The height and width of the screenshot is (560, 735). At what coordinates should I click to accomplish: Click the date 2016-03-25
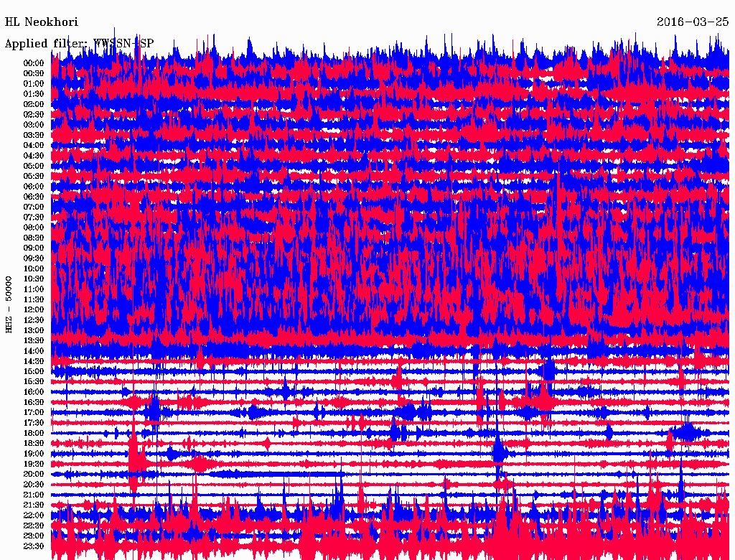[693, 22]
